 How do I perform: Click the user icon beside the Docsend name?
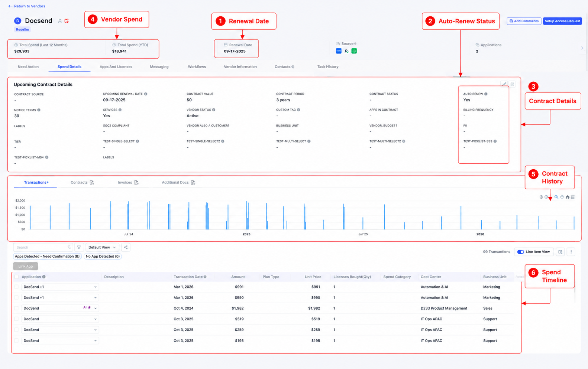point(59,21)
